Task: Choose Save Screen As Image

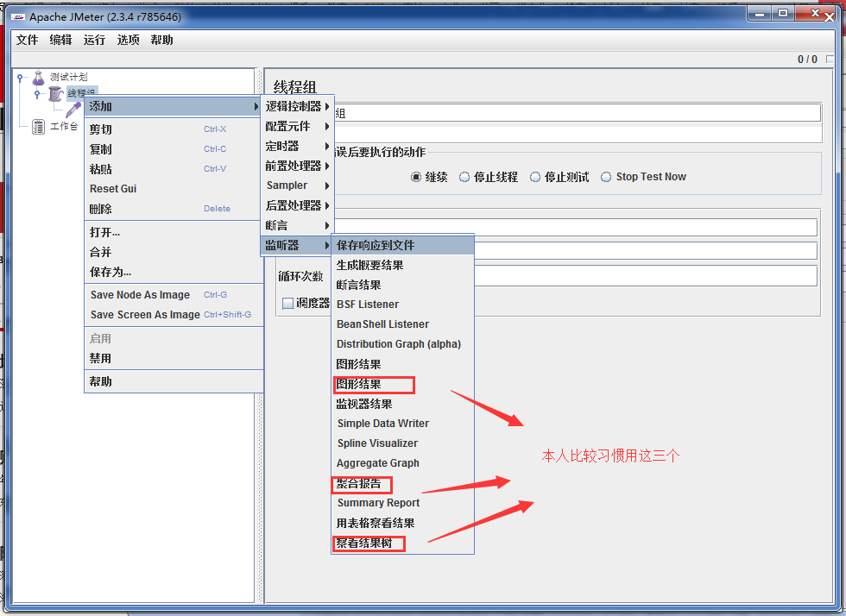Action: pos(174,315)
